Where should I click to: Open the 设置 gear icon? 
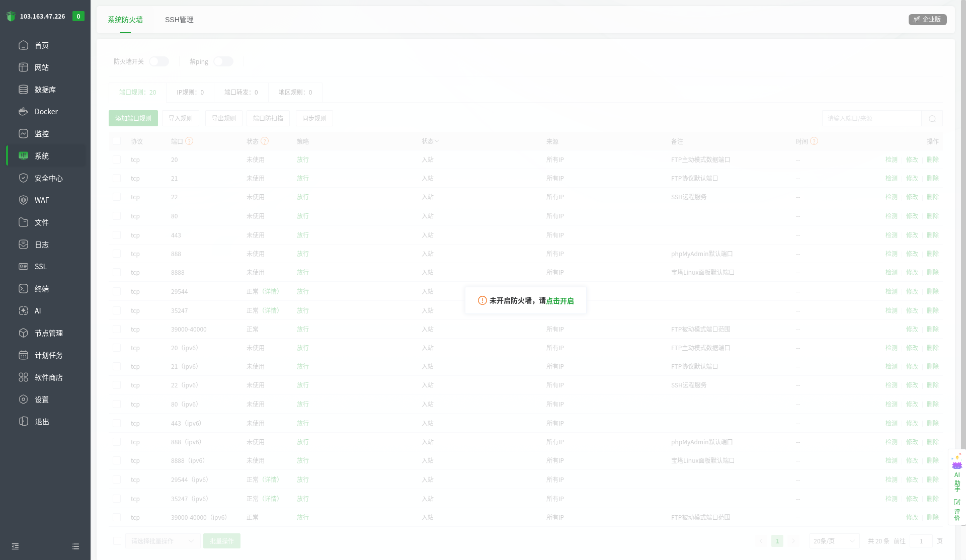23,399
